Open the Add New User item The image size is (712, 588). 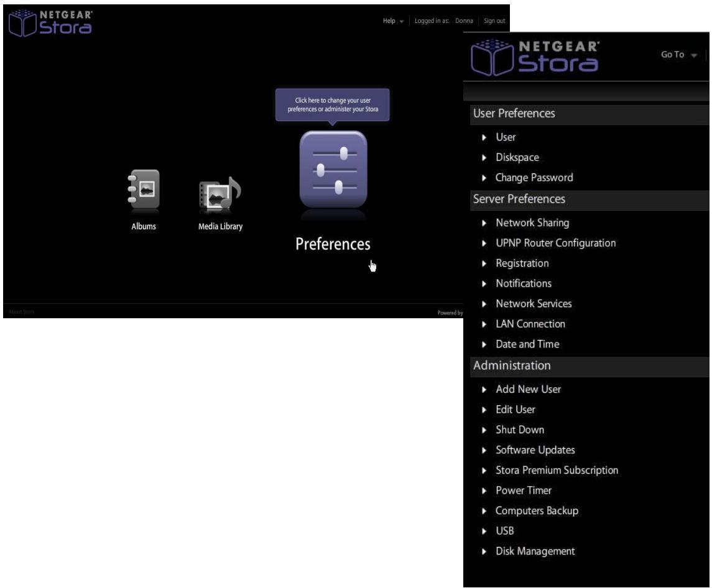(528, 390)
